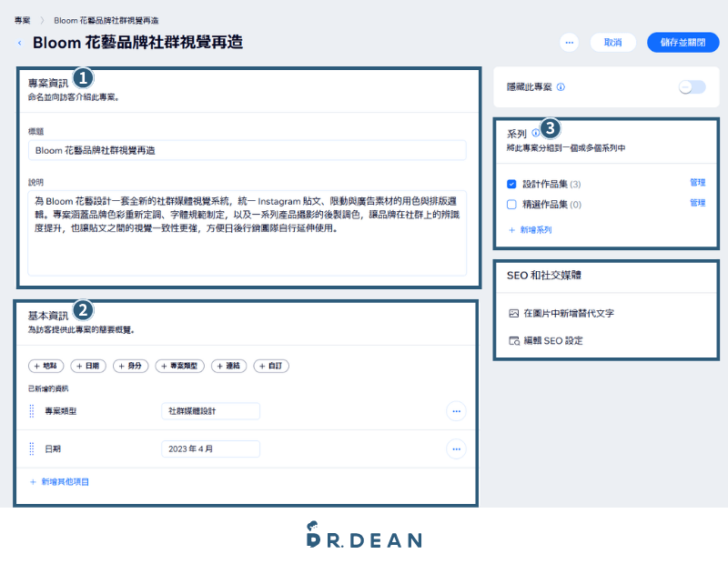Click the SEO settings icon beside 編輯 SEO 設定
This screenshot has height=564, width=728.
513,341
